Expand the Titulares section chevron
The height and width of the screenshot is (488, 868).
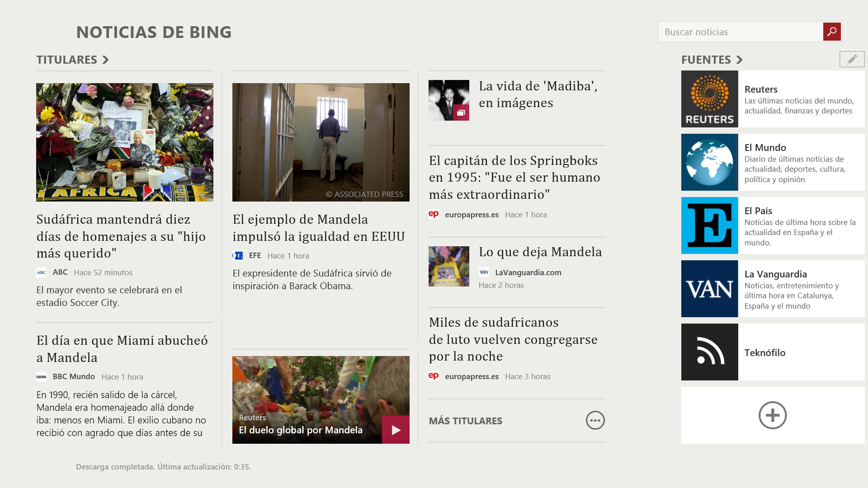click(x=106, y=60)
